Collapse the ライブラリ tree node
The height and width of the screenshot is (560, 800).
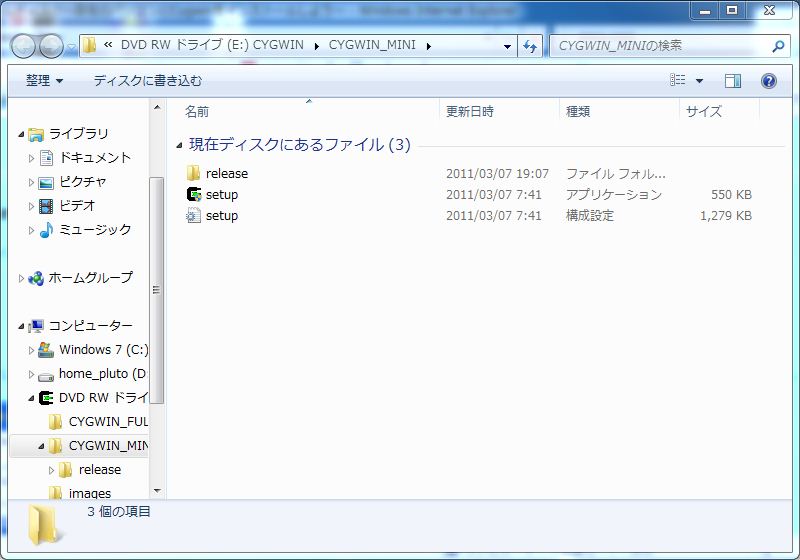click(x=21, y=134)
